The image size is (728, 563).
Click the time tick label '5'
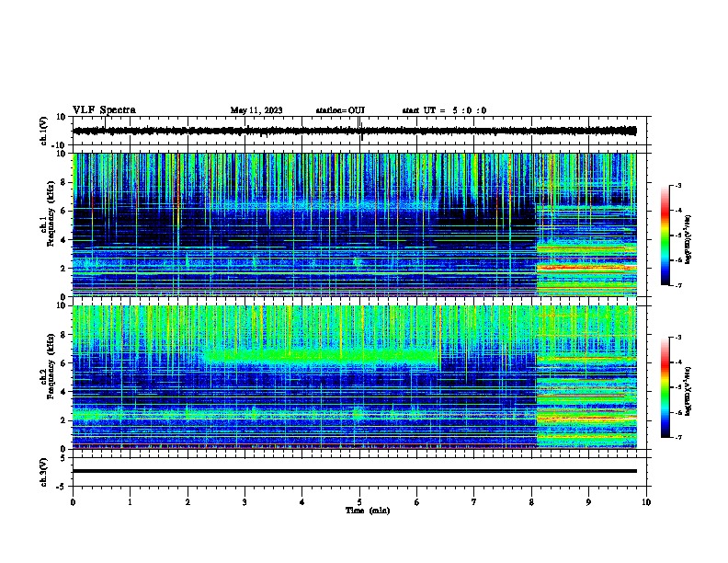coord(359,502)
